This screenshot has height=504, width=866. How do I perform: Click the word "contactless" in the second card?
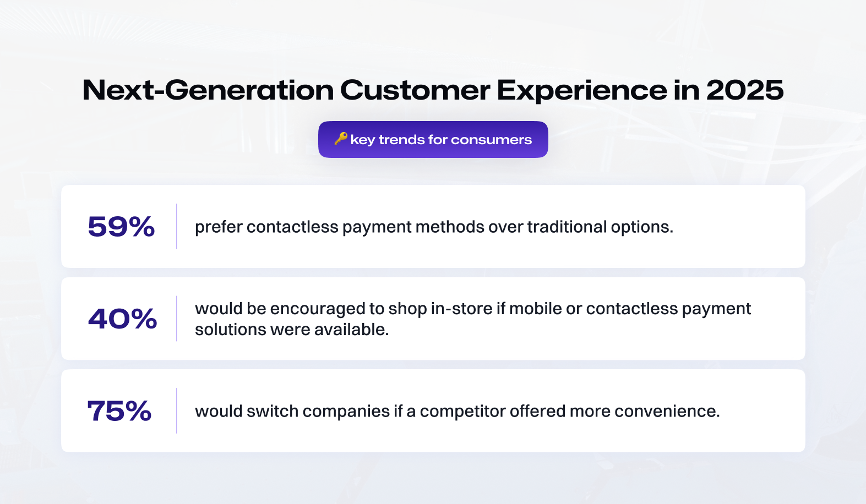tap(631, 309)
